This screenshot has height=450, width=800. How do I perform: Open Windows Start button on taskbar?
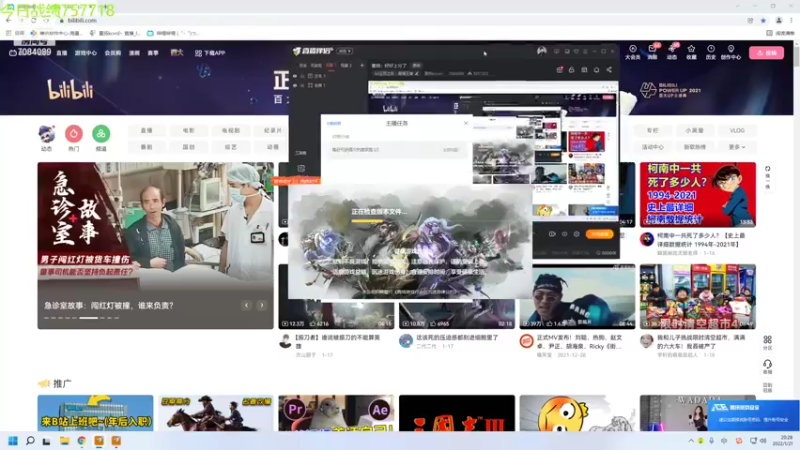point(13,441)
